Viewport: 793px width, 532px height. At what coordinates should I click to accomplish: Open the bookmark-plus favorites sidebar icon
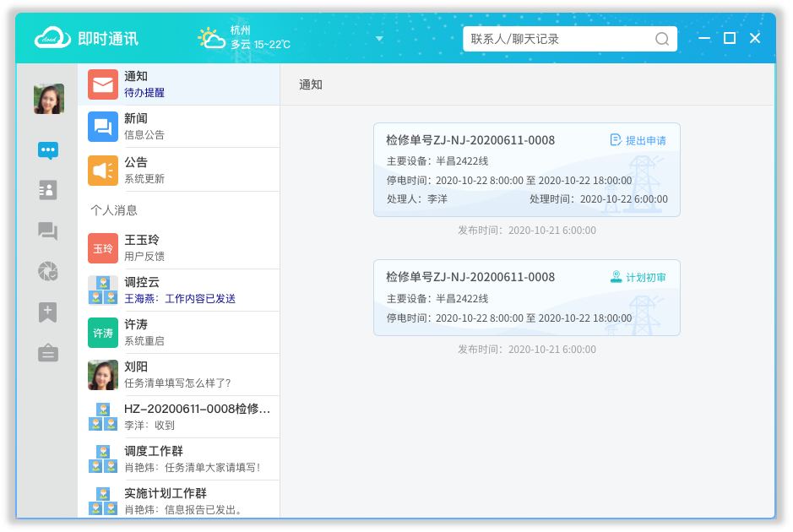pos(48,312)
